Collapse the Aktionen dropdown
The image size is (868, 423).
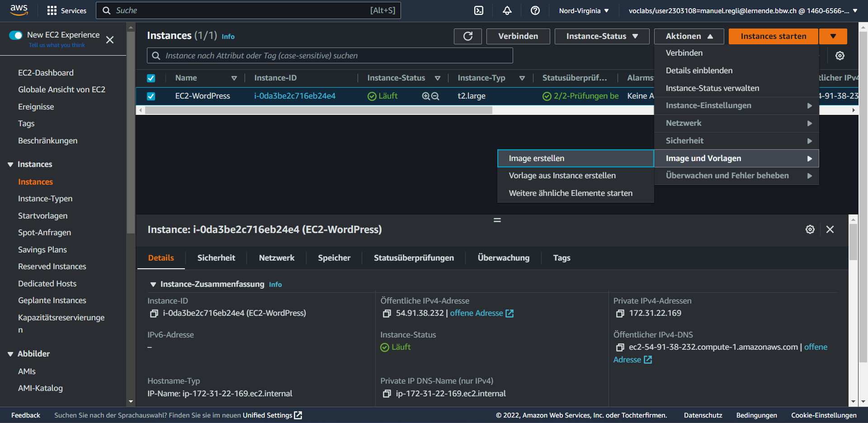689,36
